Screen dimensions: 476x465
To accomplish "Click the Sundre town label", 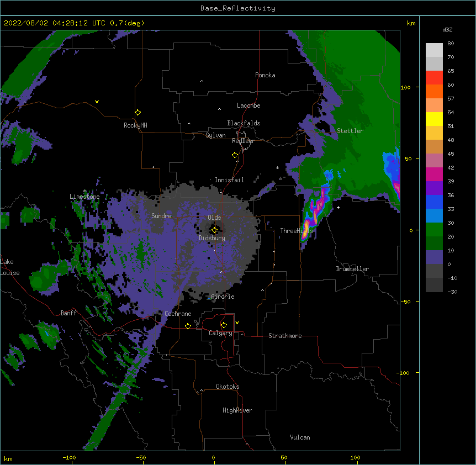I will click(x=161, y=216).
